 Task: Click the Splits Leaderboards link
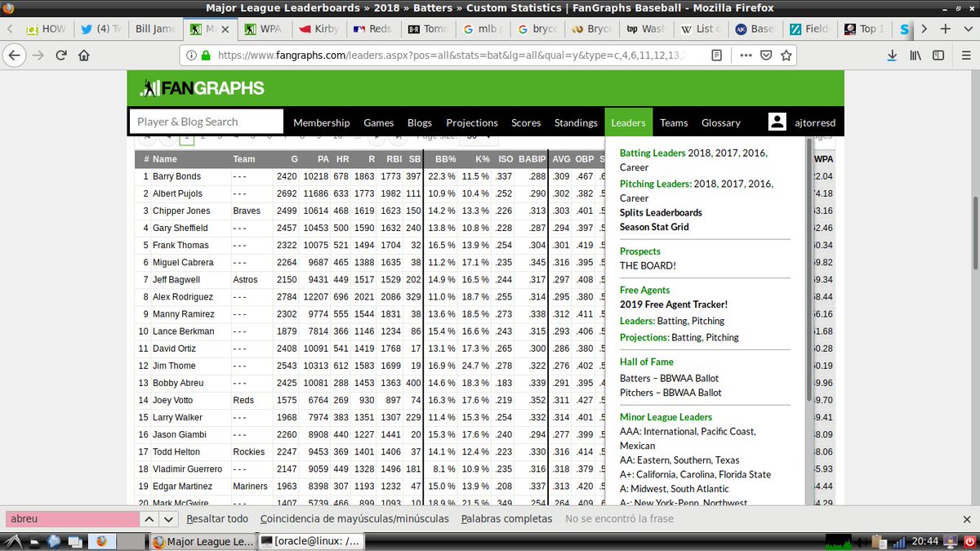661,212
